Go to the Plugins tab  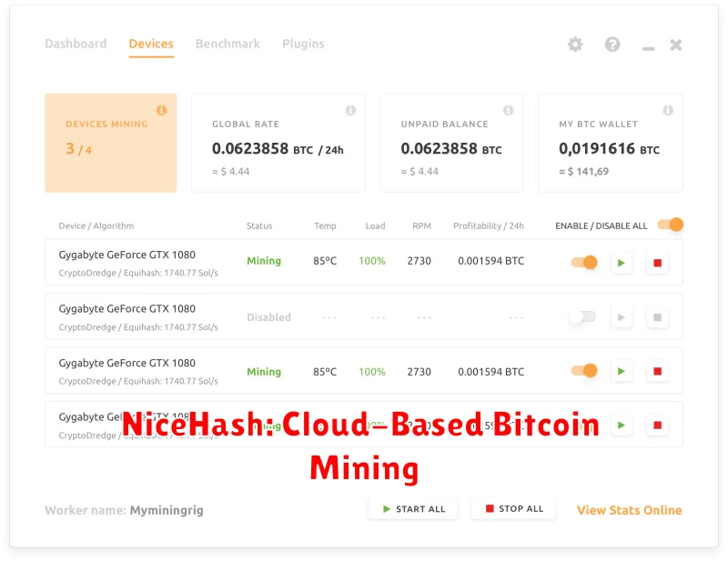tap(303, 44)
